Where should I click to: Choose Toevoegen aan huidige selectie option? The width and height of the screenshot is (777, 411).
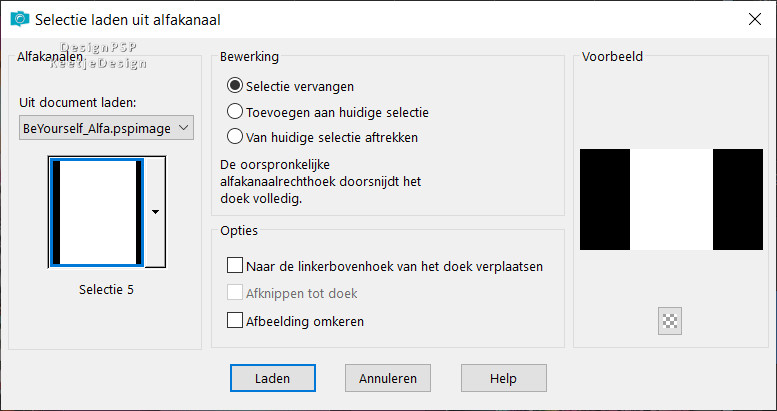pyautogui.click(x=236, y=112)
